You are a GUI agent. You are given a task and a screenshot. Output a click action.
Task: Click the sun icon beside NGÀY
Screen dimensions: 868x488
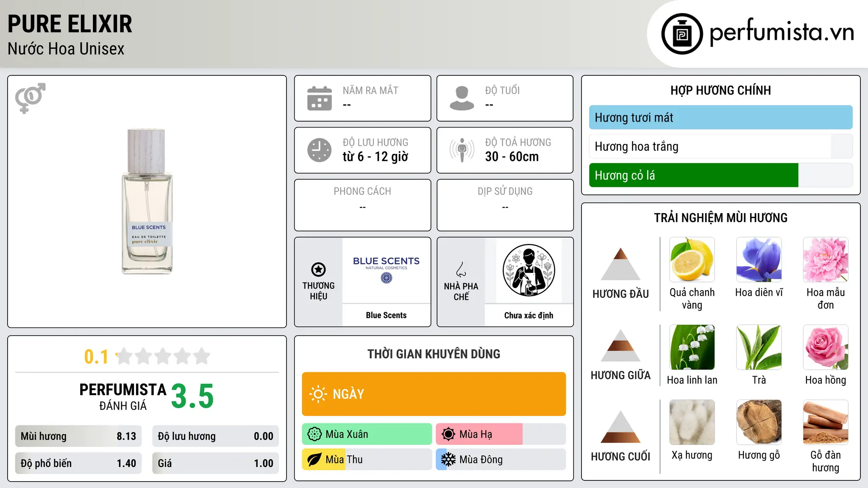pos(318,394)
